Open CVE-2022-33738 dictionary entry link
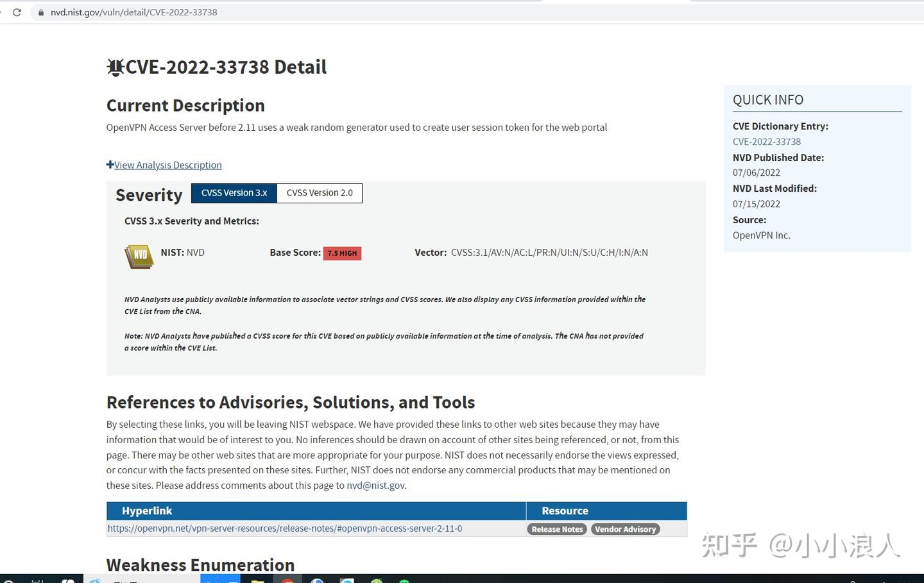 point(767,142)
